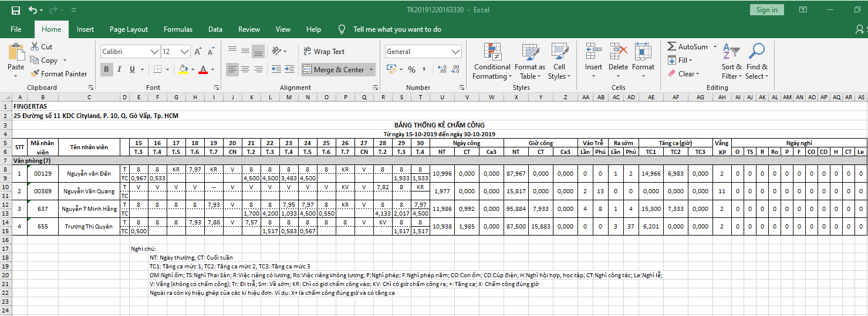Expand the General number format dropdown
The width and height of the screenshot is (868, 316).
pyautogui.click(x=456, y=52)
